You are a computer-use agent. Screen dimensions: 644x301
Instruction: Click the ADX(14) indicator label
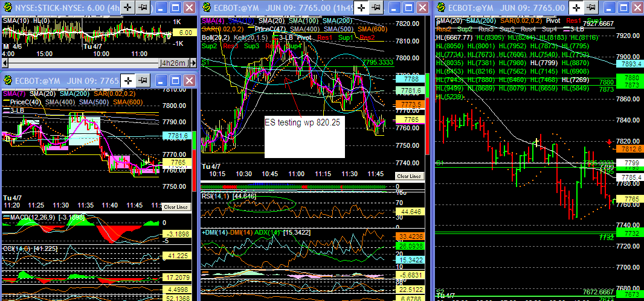pos(268,232)
